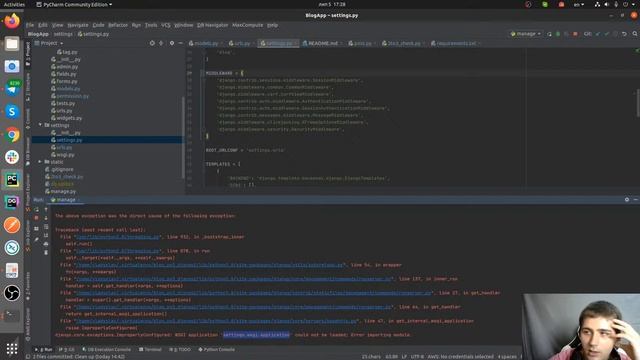Open Google Chrome from the dock
Image resolution: width=640 pixels, height=360 pixels.
[x=12, y=134]
